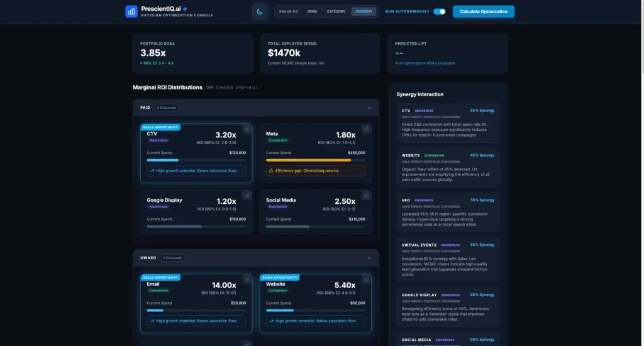Group channels by None
Image resolution: width=644 pixels, height=346 pixels.
(312, 11)
